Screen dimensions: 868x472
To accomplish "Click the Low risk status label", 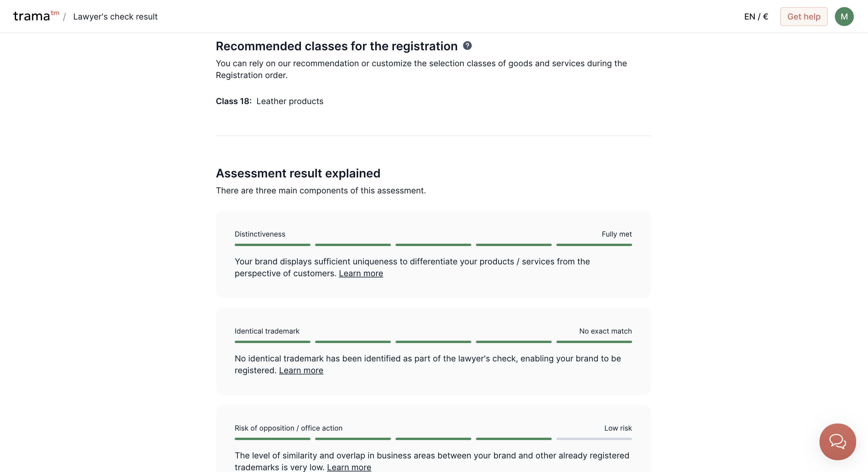I will [618, 428].
